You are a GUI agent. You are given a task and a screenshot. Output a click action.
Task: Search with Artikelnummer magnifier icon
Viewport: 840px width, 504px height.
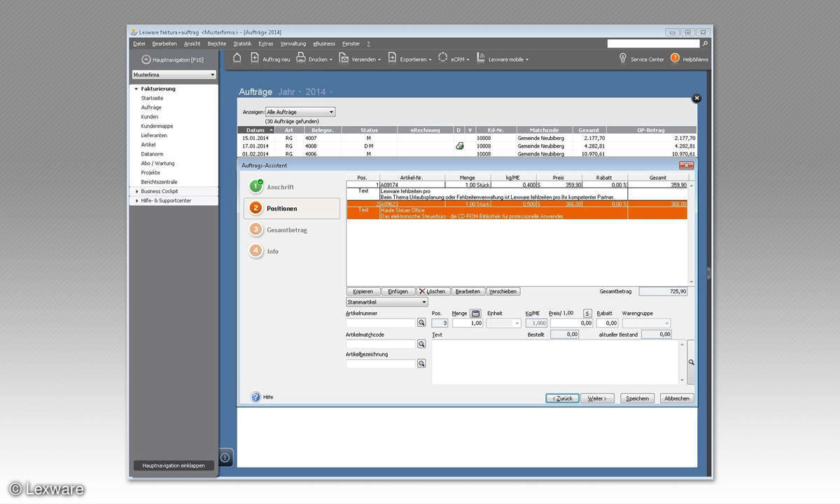tap(421, 323)
